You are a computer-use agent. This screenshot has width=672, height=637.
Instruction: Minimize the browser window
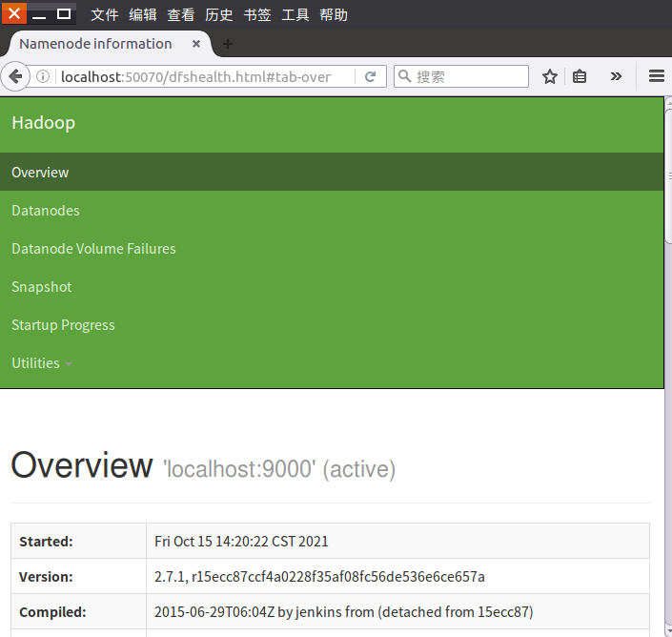[39, 14]
